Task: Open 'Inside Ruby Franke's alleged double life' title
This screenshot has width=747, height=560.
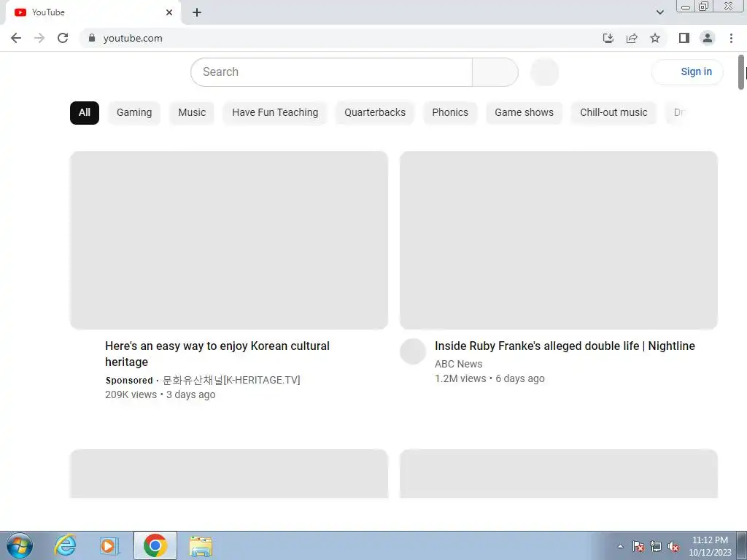Action: pyautogui.click(x=565, y=346)
